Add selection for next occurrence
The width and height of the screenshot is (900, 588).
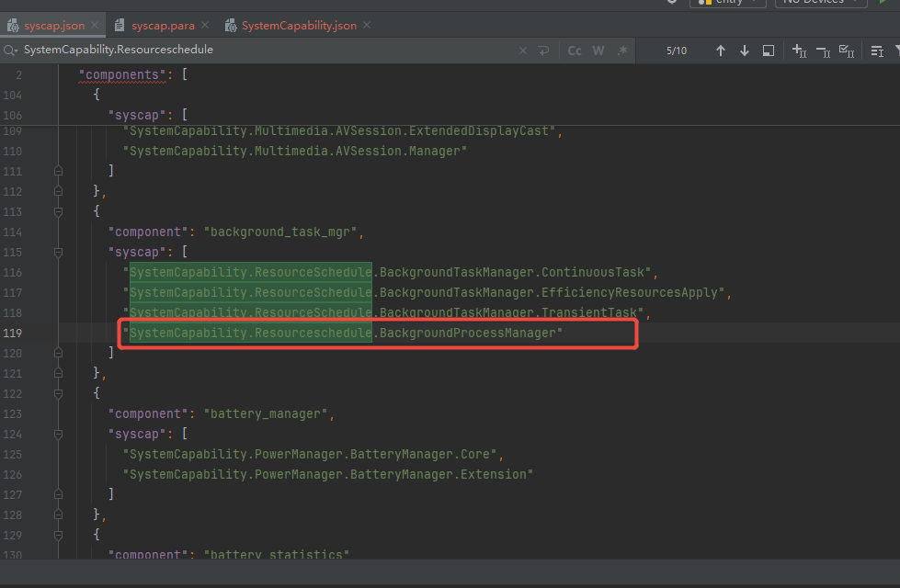(799, 51)
